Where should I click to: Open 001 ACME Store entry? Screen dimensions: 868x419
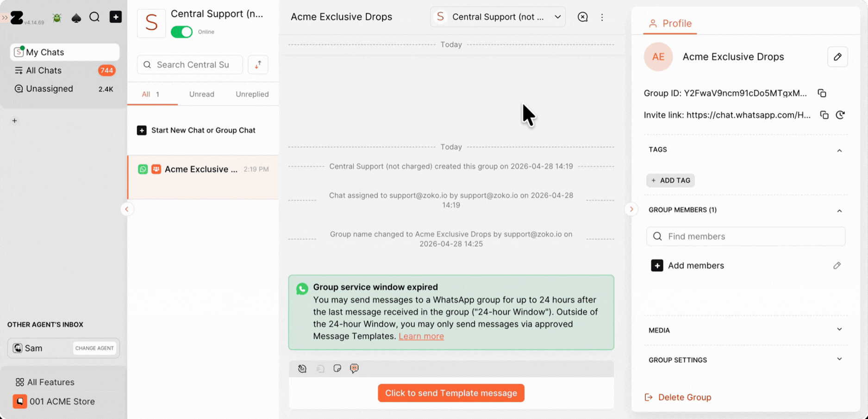coord(54,401)
